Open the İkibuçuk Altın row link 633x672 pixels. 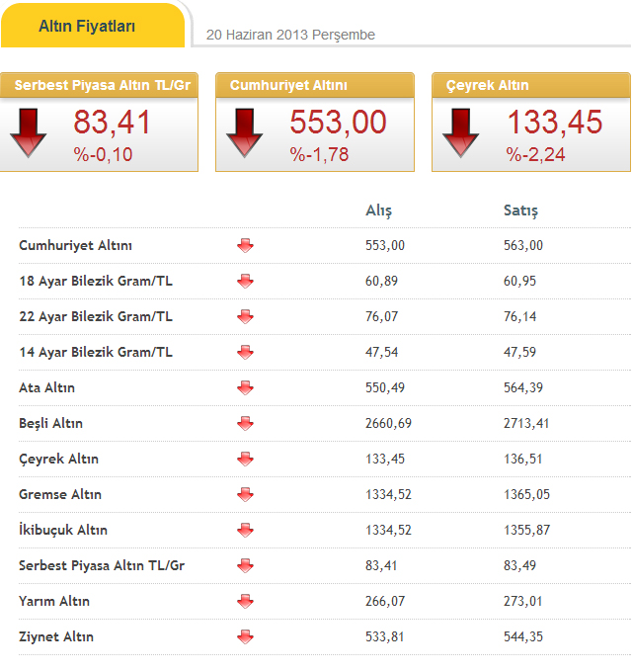[63, 531]
